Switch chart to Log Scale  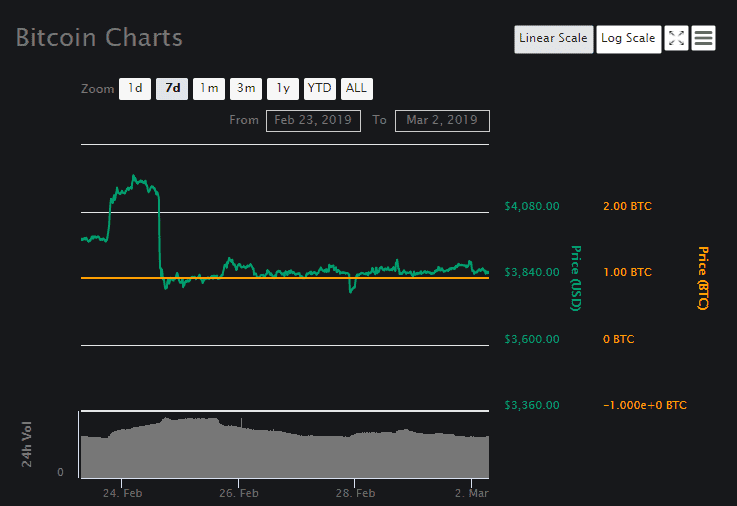click(628, 39)
